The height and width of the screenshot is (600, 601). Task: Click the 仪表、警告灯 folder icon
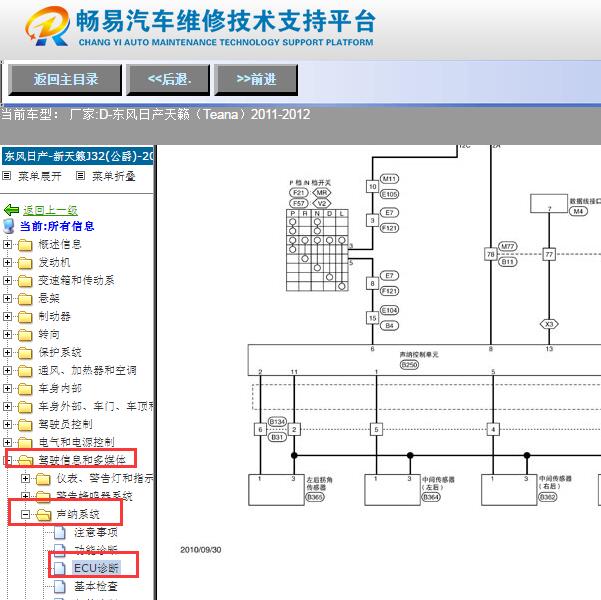point(43,479)
